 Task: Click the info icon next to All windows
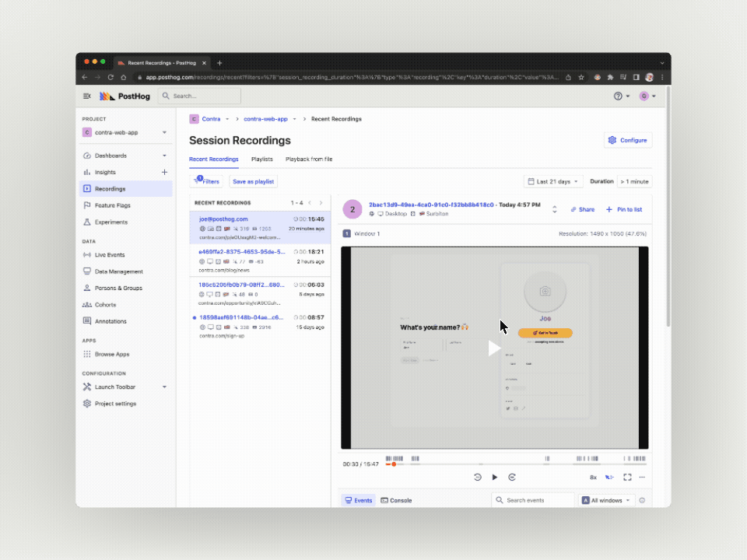pos(642,500)
